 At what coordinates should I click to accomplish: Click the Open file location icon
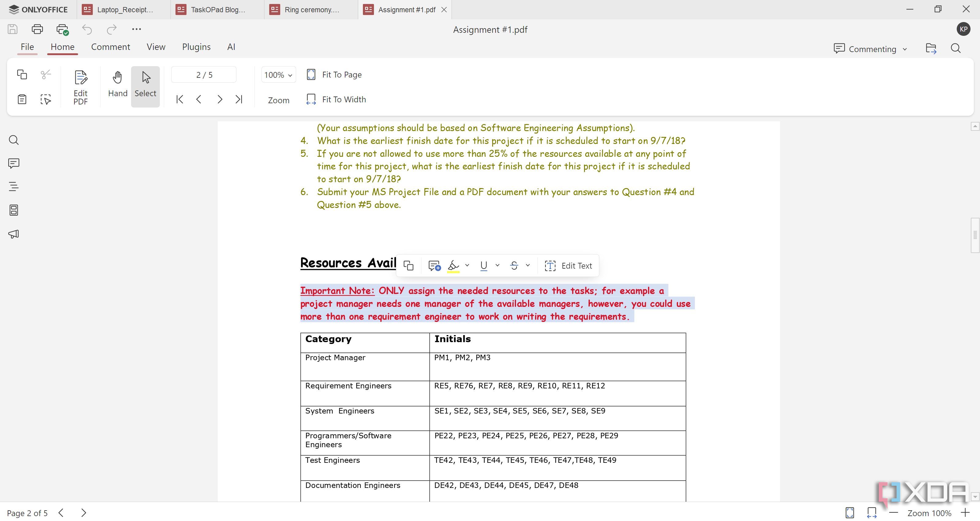pos(931,48)
